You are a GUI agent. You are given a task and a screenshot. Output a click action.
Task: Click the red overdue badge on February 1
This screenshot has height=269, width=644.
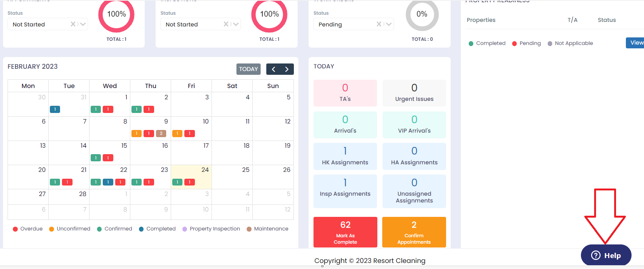pos(108,109)
